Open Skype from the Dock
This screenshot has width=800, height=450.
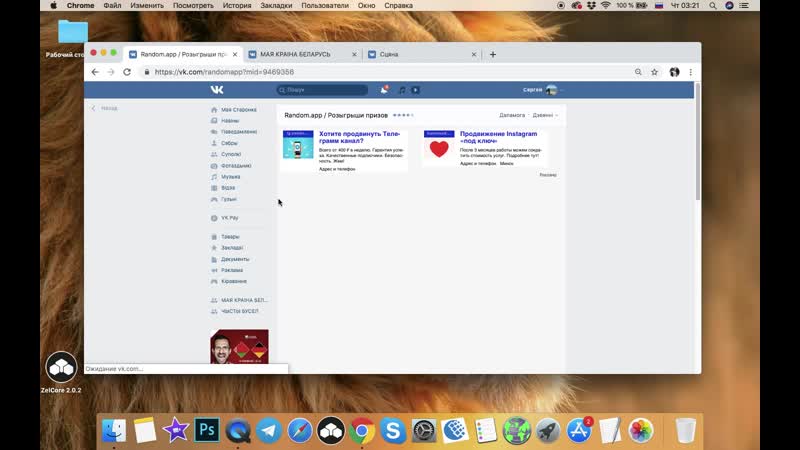tap(392, 430)
